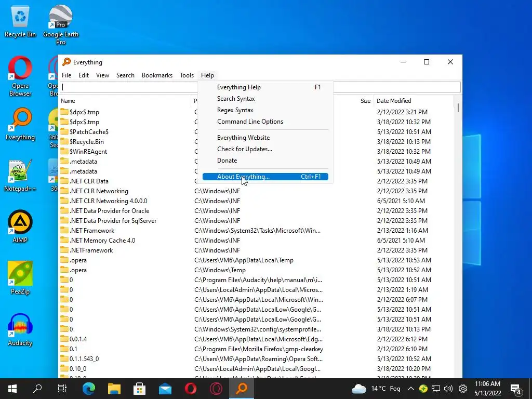This screenshot has height=399, width=532.
Task: Show hidden system tray icons
Action: (x=410, y=389)
